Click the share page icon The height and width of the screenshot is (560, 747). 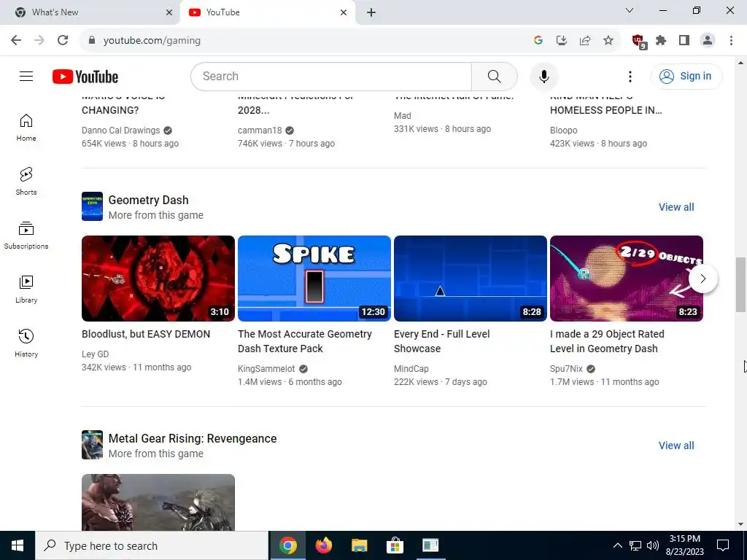pos(585,40)
